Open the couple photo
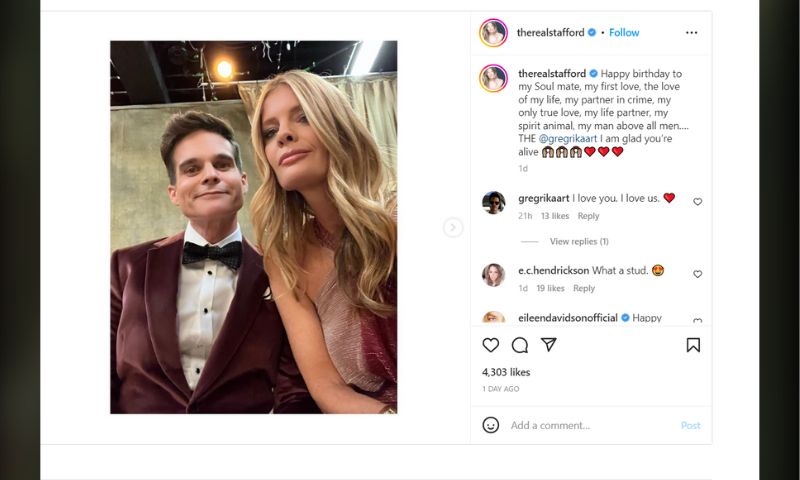This screenshot has height=480, width=800. [x=253, y=227]
